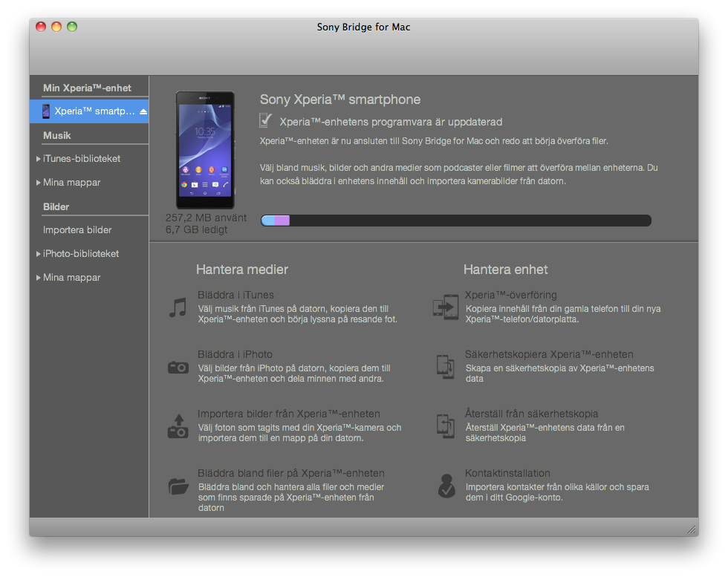Image resolution: width=728 pixels, height=577 pixels.
Task: Expand Mina mappar under Bilder
Action: [x=39, y=278]
